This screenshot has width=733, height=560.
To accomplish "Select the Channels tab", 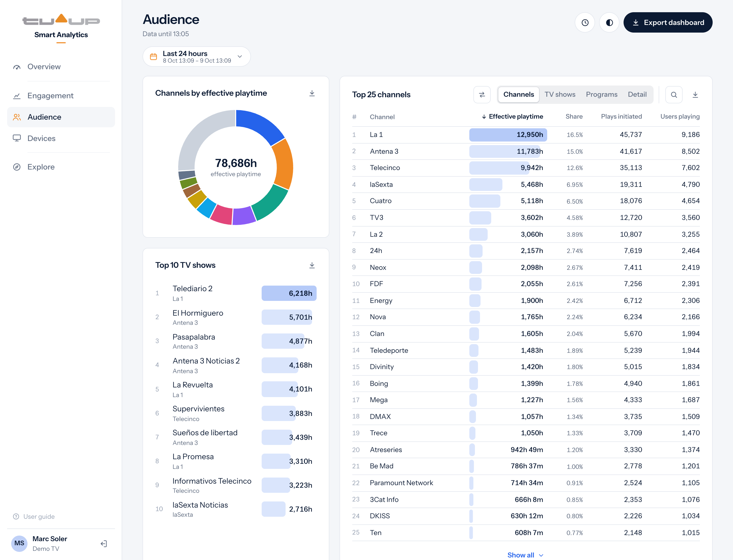I will coord(518,95).
